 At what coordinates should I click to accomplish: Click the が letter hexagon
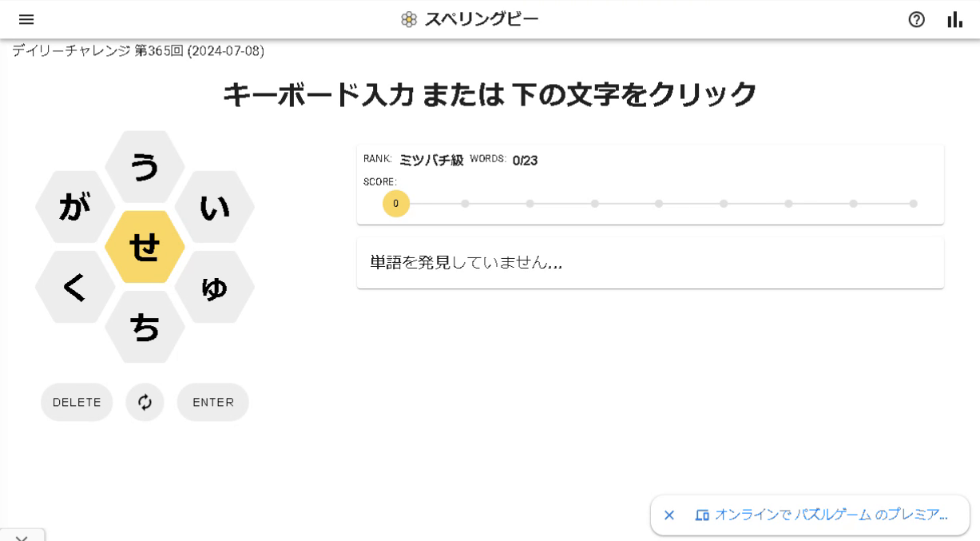coord(73,206)
